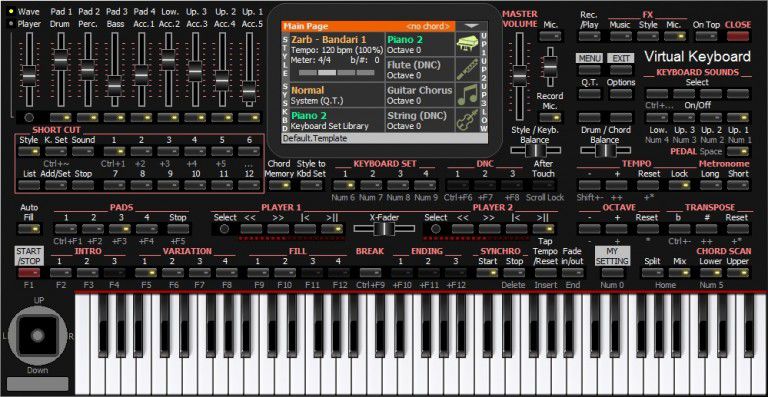Toggle the Metronome Short button
Screen dimensions: 768x397
pyautogui.click(x=738, y=185)
